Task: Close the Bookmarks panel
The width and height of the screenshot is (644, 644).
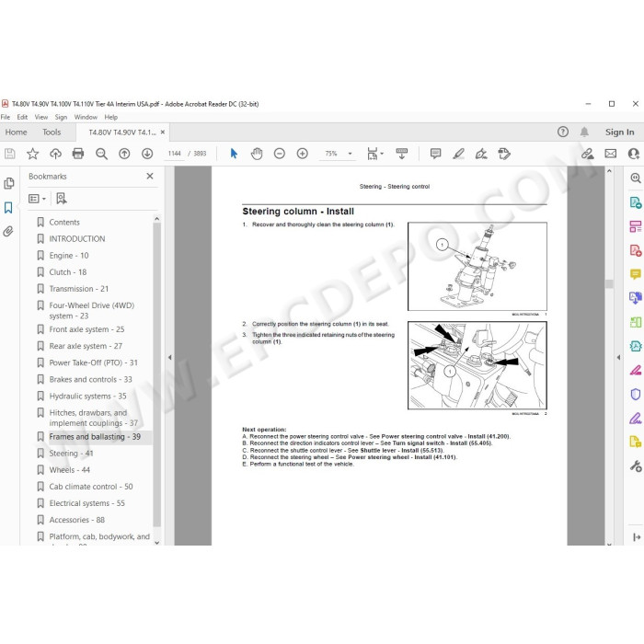Action: [150, 177]
